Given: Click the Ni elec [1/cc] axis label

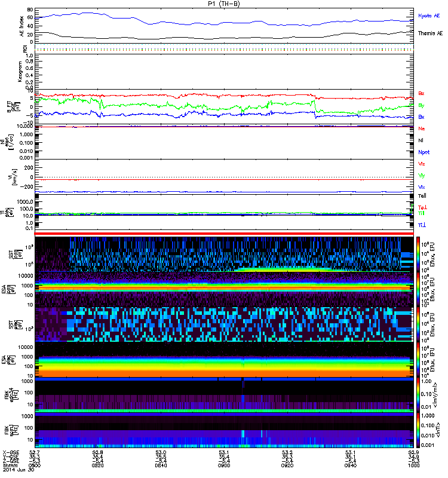Looking at the screenshot, I should (x=7, y=142).
